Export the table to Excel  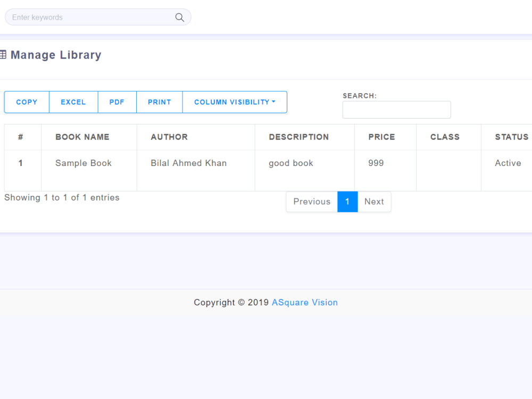[x=73, y=102]
